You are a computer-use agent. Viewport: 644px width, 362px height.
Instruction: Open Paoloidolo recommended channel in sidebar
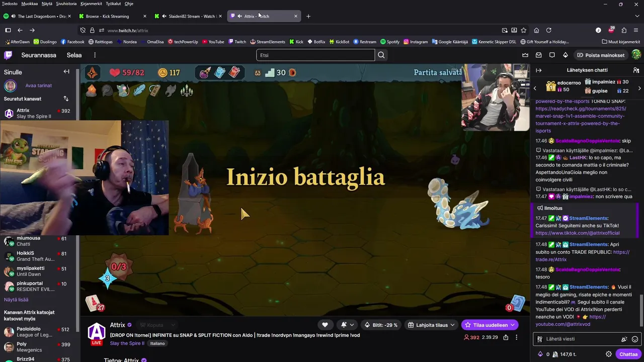pyautogui.click(x=39, y=332)
